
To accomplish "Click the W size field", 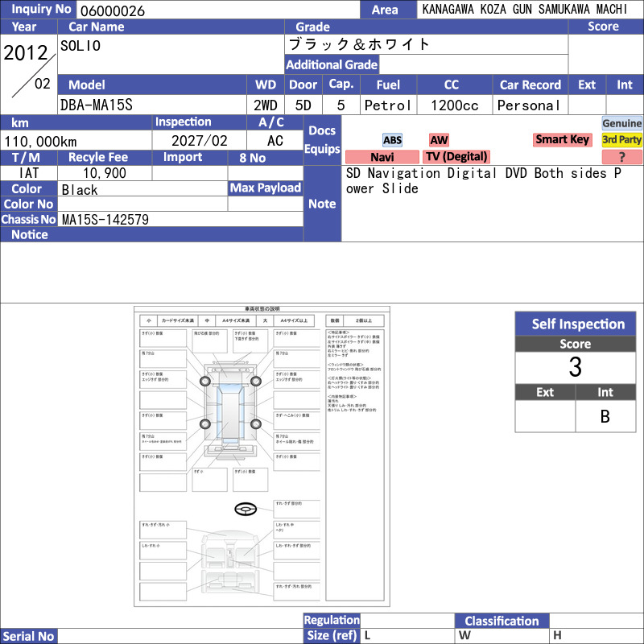I will [502, 636].
